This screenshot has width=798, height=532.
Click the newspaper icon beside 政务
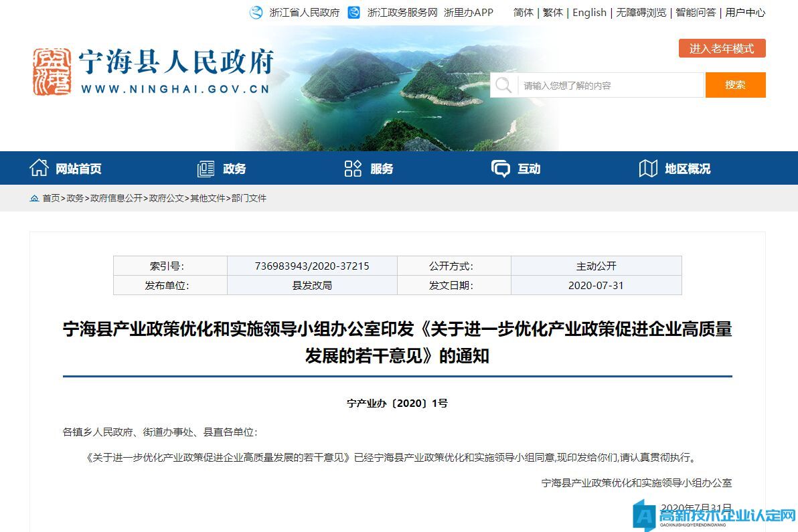206,169
